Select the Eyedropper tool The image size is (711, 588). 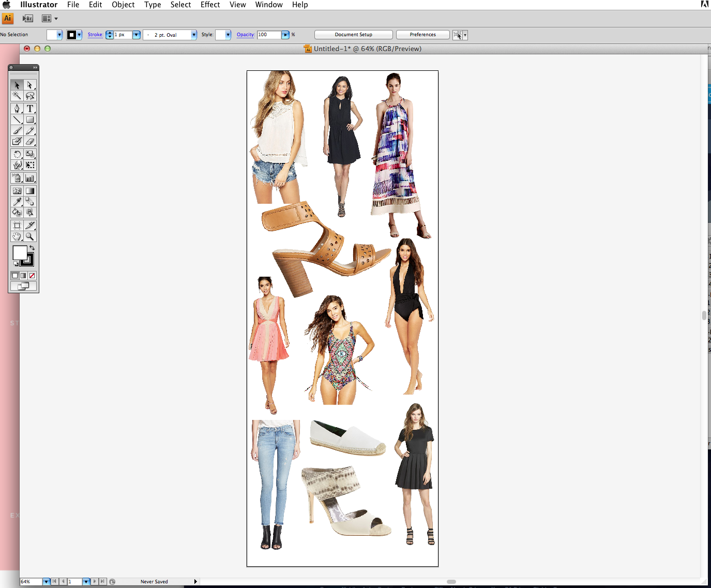pos(17,202)
